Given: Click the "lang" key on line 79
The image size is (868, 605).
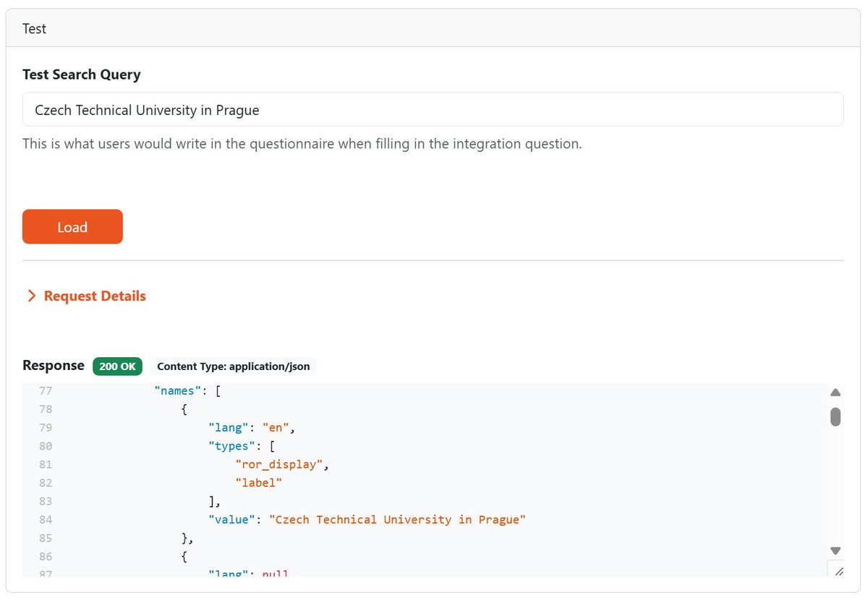Looking at the screenshot, I should 229,428.
